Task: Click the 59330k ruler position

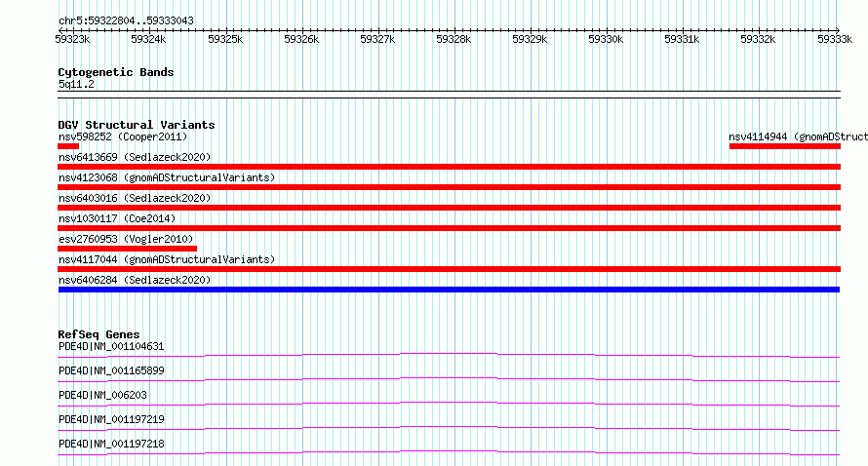Action: pos(606,39)
